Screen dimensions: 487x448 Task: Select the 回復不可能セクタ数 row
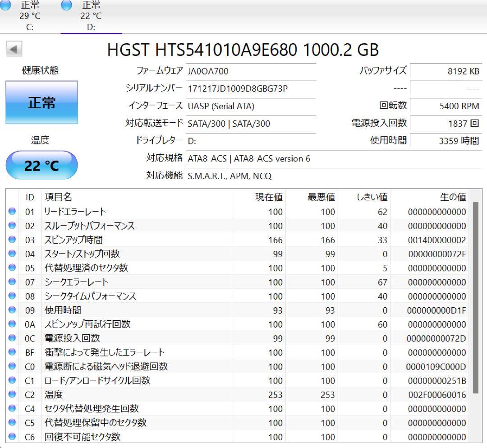tap(237, 437)
